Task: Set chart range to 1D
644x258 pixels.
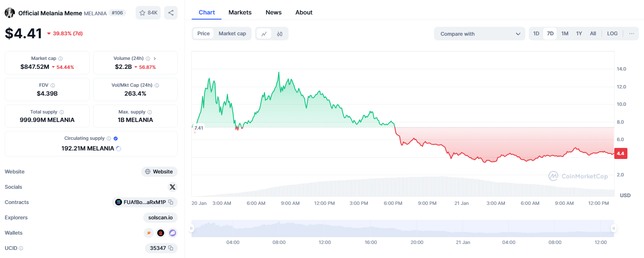Action: [536, 34]
